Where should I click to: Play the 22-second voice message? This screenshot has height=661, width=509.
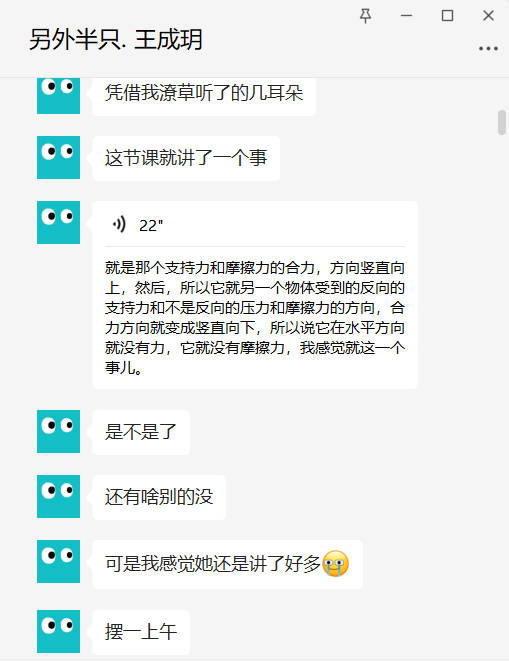[119, 224]
